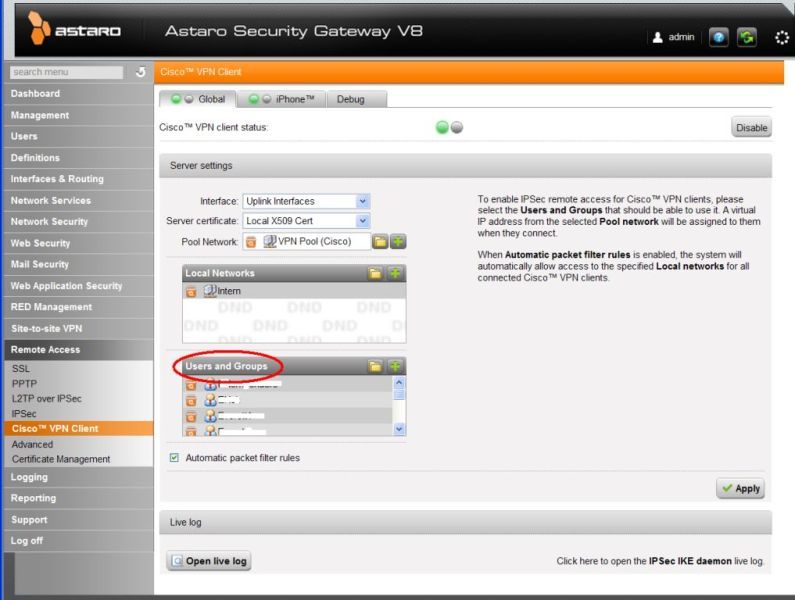Click scroll up arrow in Users list
Image resolution: width=795 pixels, height=600 pixels.
pos(399,382)
